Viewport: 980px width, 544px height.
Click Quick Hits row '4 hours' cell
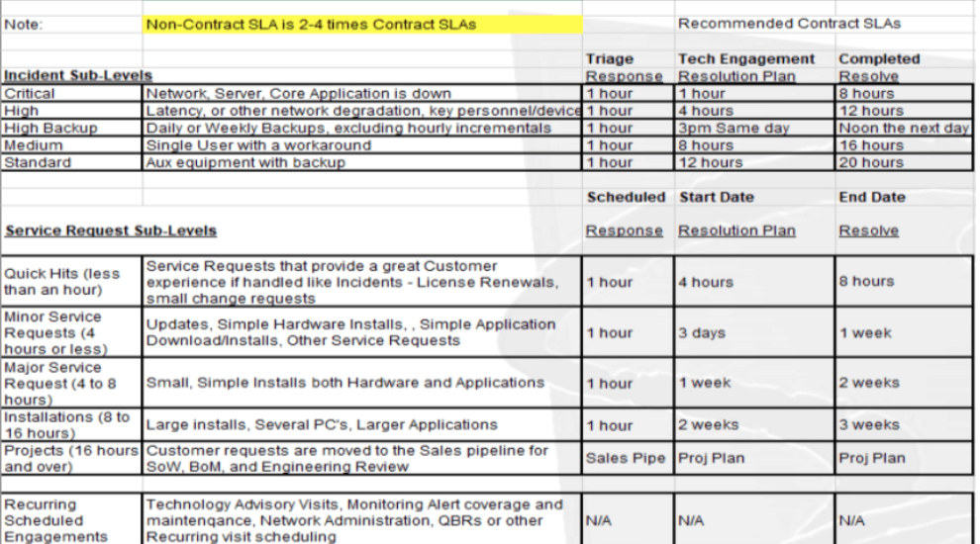click(754, 281)
